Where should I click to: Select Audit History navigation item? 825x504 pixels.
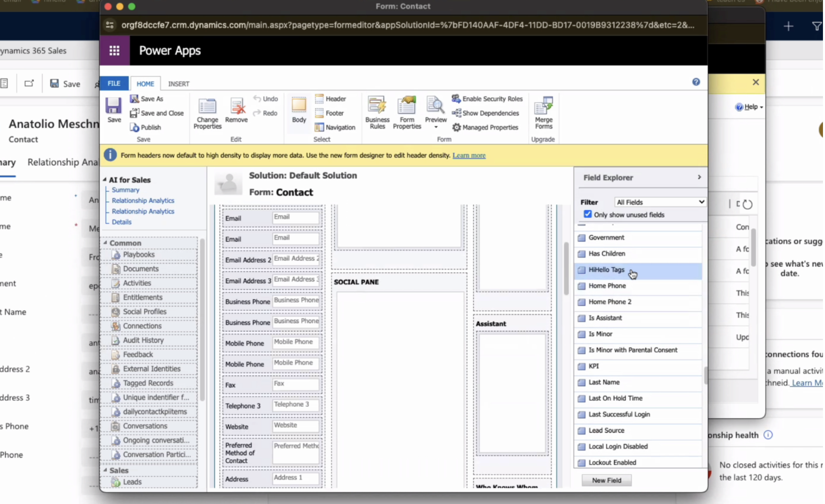coord(150,341)
